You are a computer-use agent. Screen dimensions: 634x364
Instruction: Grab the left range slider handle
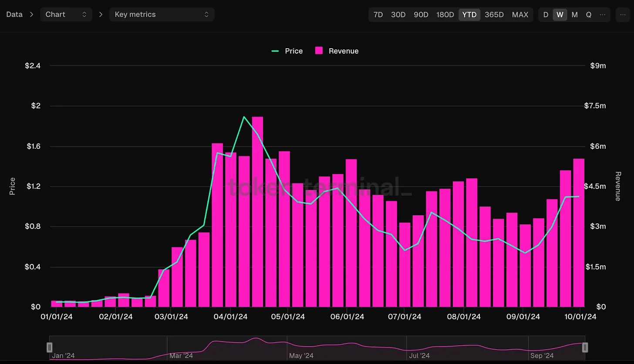50,347
